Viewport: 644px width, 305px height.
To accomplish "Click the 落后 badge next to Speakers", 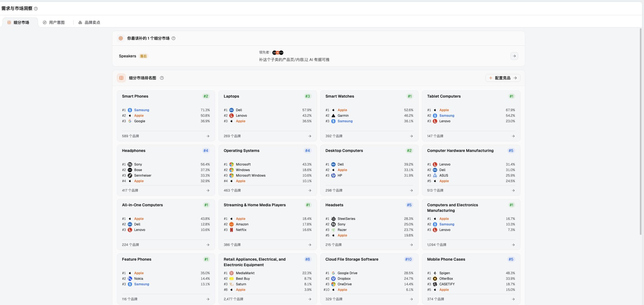I will tap(143, 56).
